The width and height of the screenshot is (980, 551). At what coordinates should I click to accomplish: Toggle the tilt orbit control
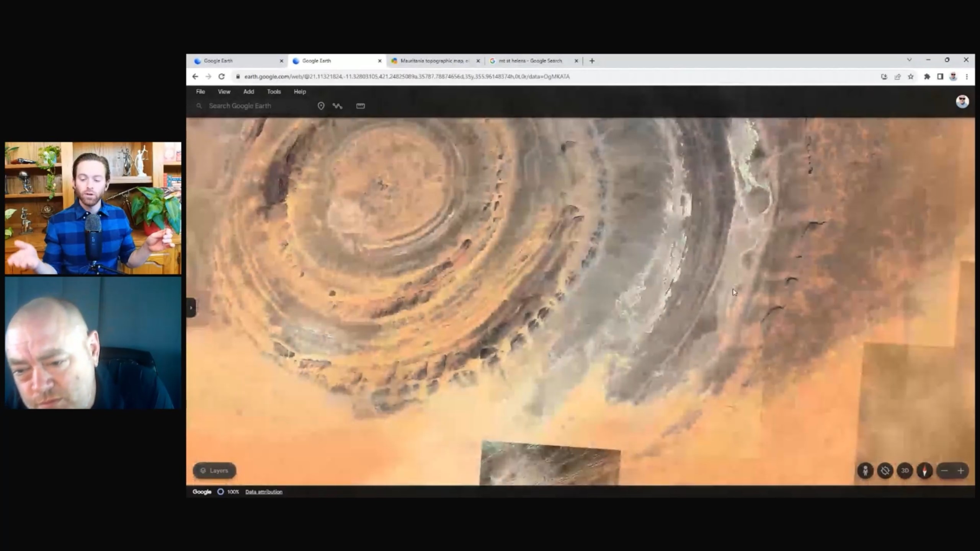(885, 471)
